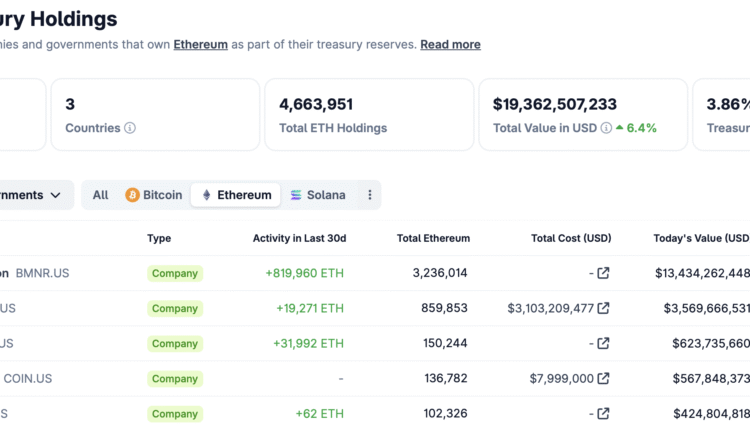
Task: Open the Ethereum link in description
Action: point(200,45)
